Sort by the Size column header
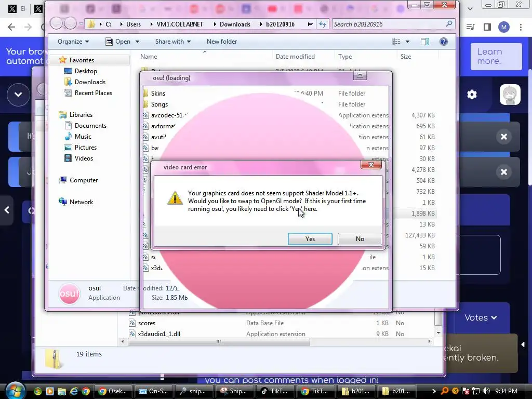The image size is (532, 399). tap(405, 56)
